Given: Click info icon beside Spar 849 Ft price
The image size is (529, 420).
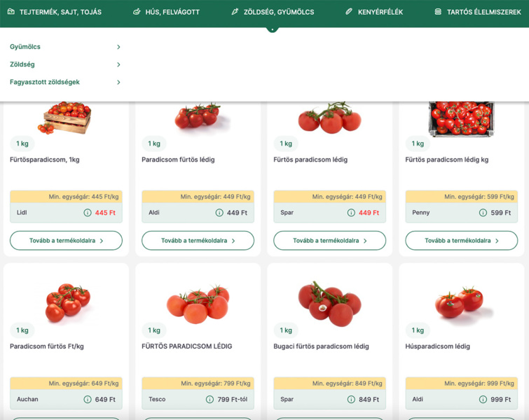Looking at the screenshot, I should coord(351,400).
